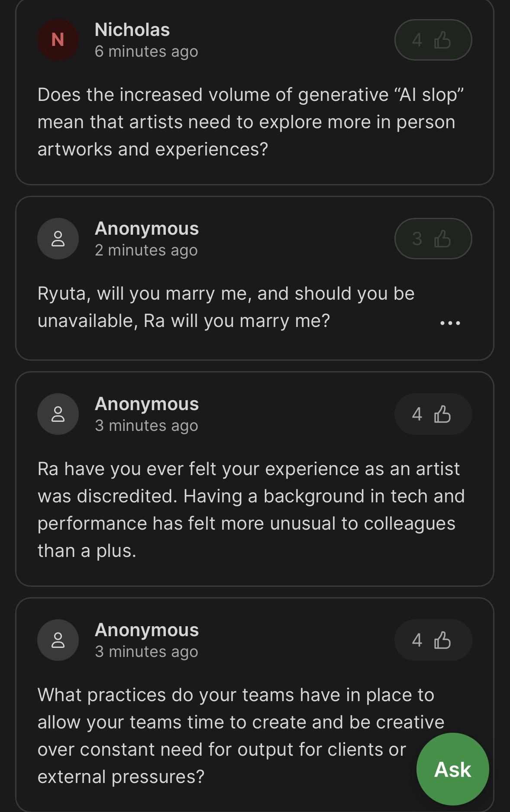The image size is (510, 812).
Task: Upvote the question about team creative practices
Action: 433,640
